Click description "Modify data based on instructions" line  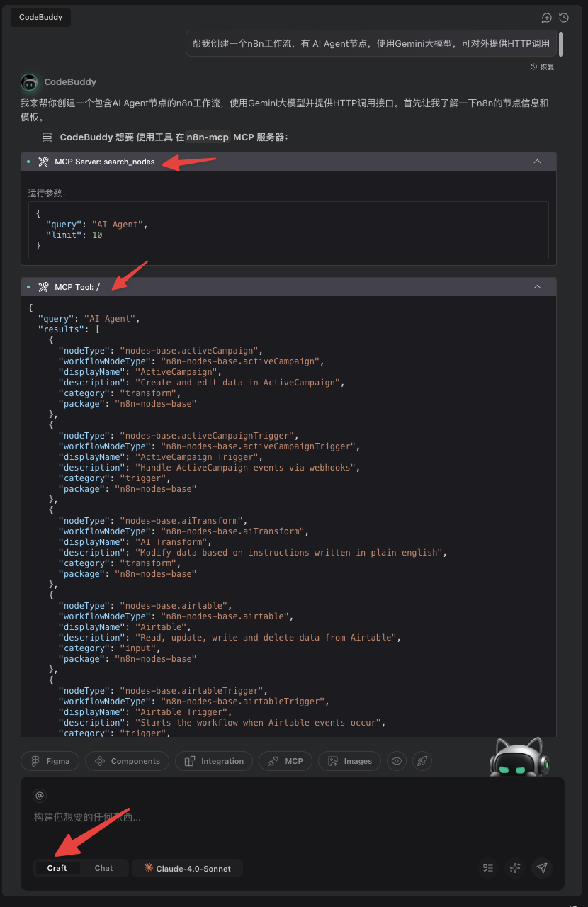coord(253,553)
